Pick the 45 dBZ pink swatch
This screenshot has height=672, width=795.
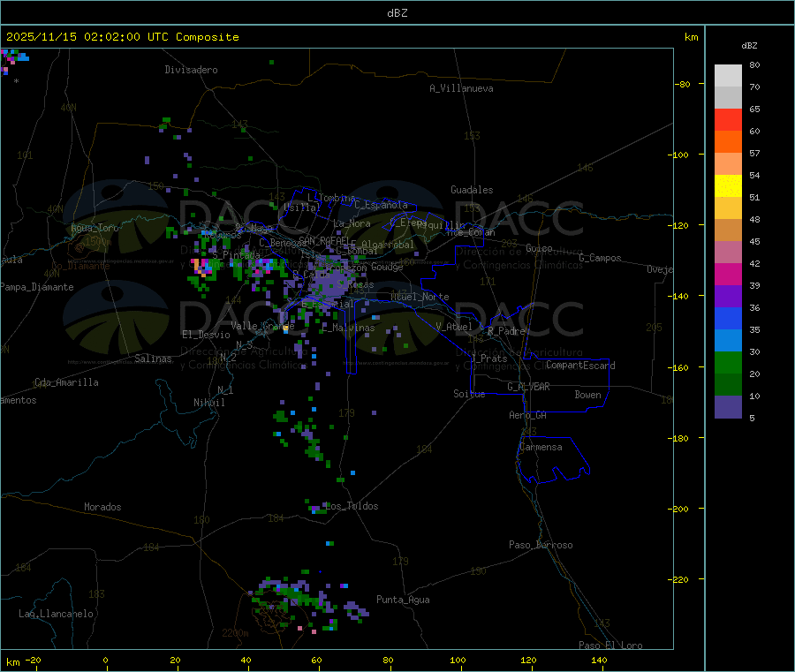tap(728, 252)
